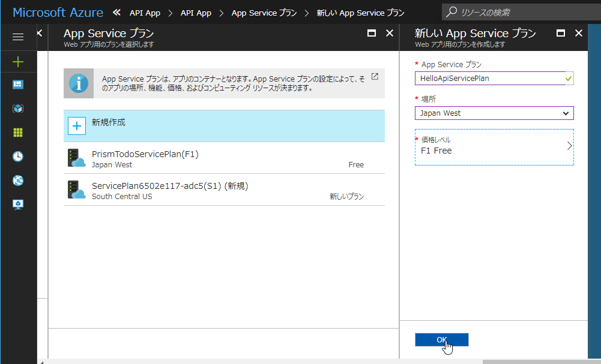Click App Service プラン breadcrumb

coord(264,13)
